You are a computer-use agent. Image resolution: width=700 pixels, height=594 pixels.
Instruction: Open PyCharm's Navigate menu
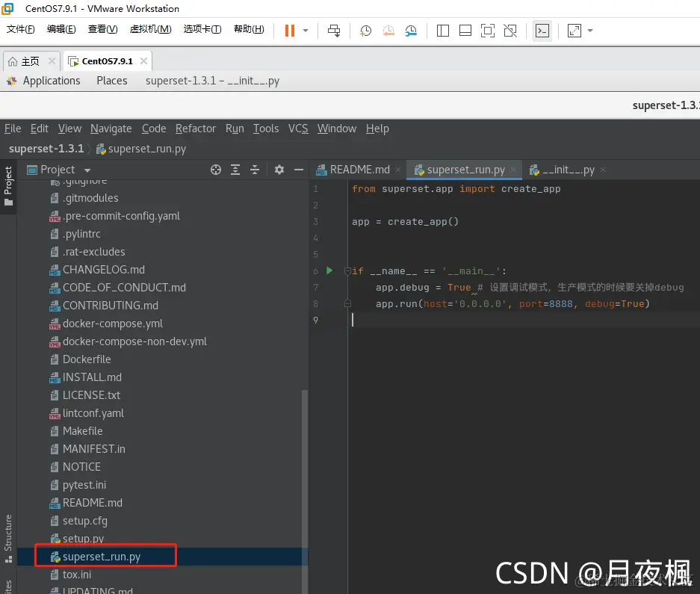tap(111, 129)
